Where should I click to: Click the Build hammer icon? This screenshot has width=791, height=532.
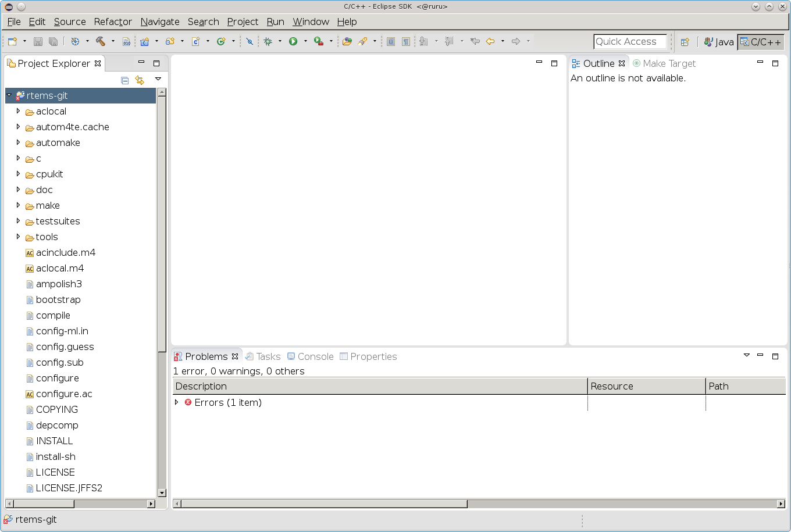(x=100, y=41)
